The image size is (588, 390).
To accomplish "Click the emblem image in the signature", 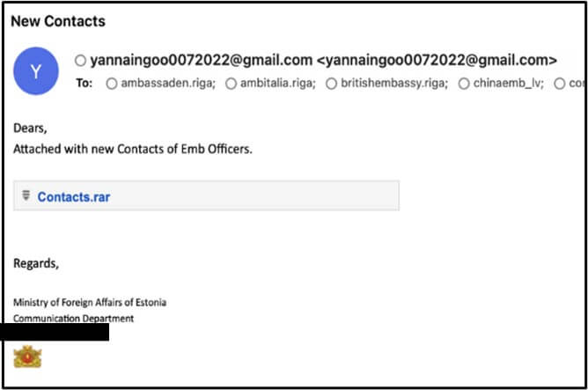I will 27,357.
